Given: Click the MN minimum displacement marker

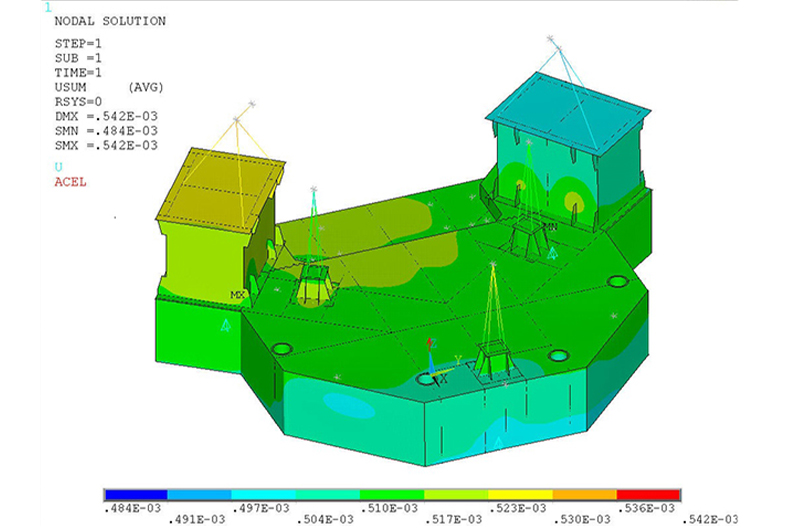Looking at the screenshot, I should point(550,228).
